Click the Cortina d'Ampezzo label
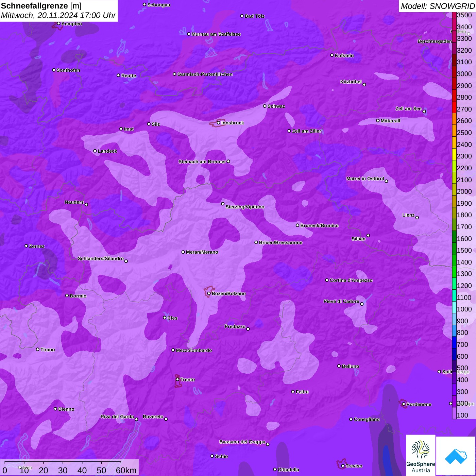The width and height of the screenshot is (476, 476). click(x=351, y=280)
